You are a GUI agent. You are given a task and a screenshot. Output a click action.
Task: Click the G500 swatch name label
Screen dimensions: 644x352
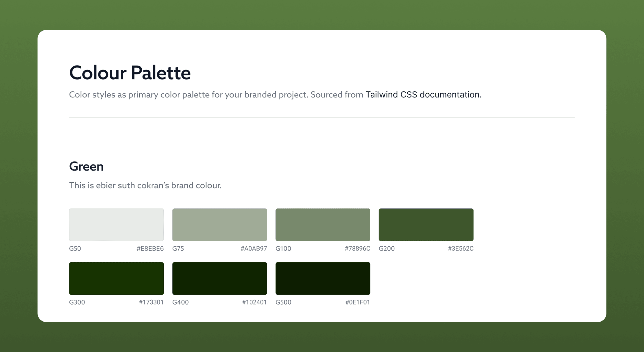(x=283, y=302)
